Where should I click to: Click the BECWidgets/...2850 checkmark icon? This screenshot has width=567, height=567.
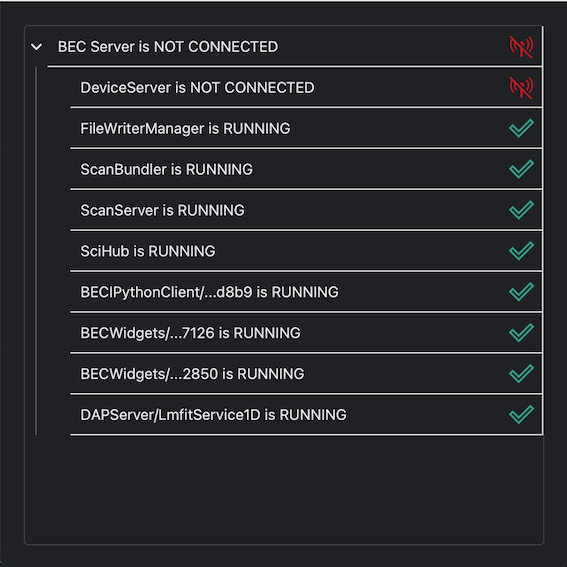tap(521, 374)
